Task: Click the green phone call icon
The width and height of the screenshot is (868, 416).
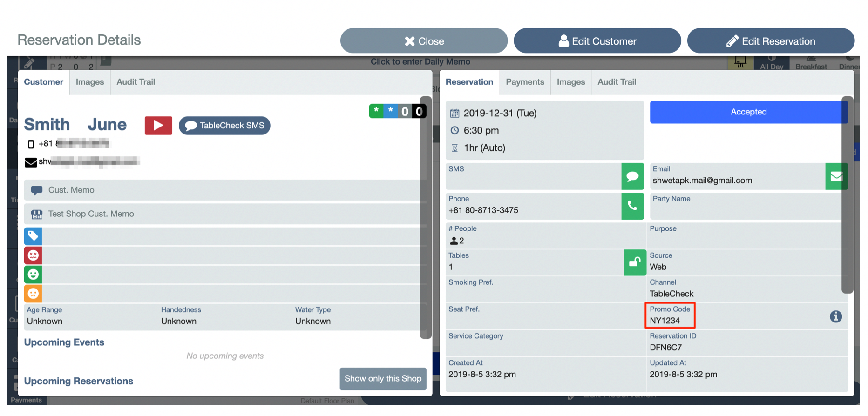Action: [x=632, y=206]
